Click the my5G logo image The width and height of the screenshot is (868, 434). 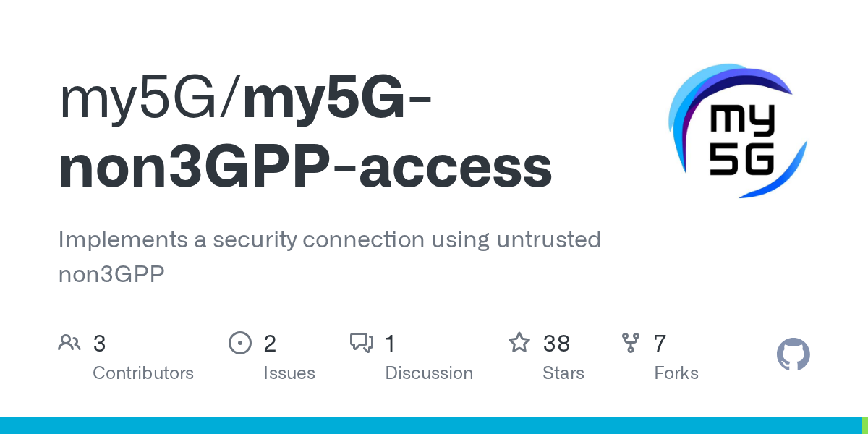click(x=737, y=130)
